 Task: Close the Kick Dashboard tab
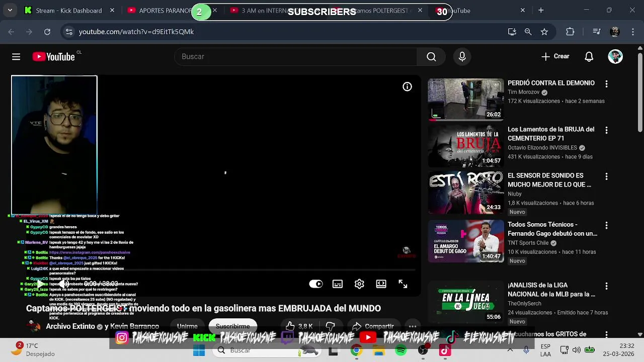click(112, 11)
